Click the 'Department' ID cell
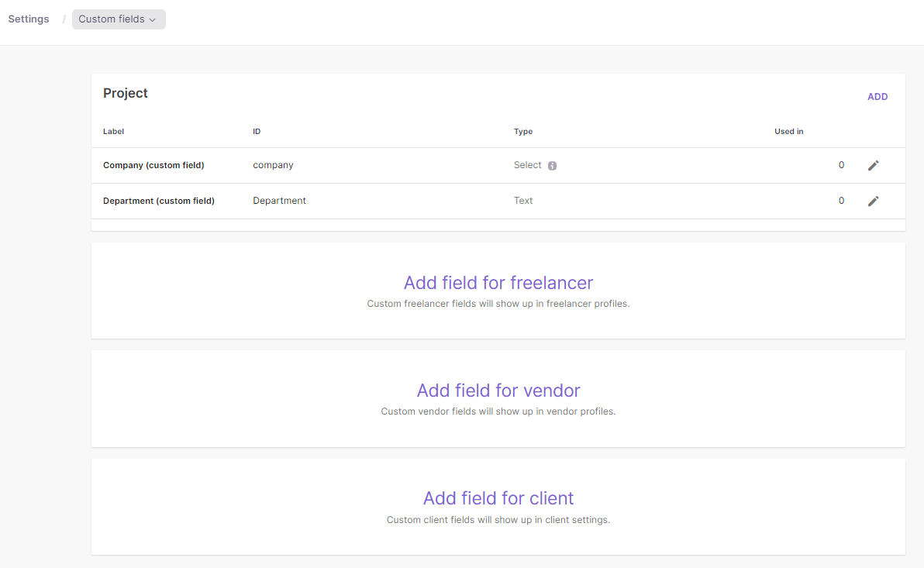The width and height of the screenshot is (924, 568). point(279,201)
